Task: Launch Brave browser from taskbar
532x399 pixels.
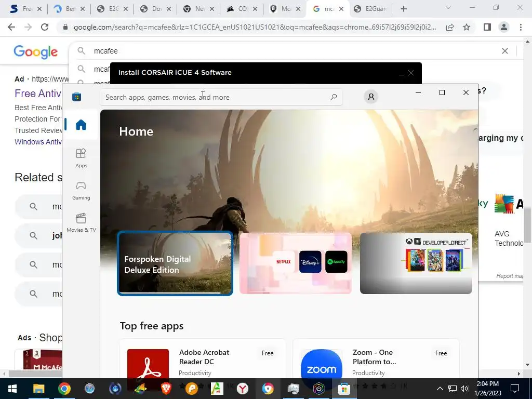Action: point(166,389)
